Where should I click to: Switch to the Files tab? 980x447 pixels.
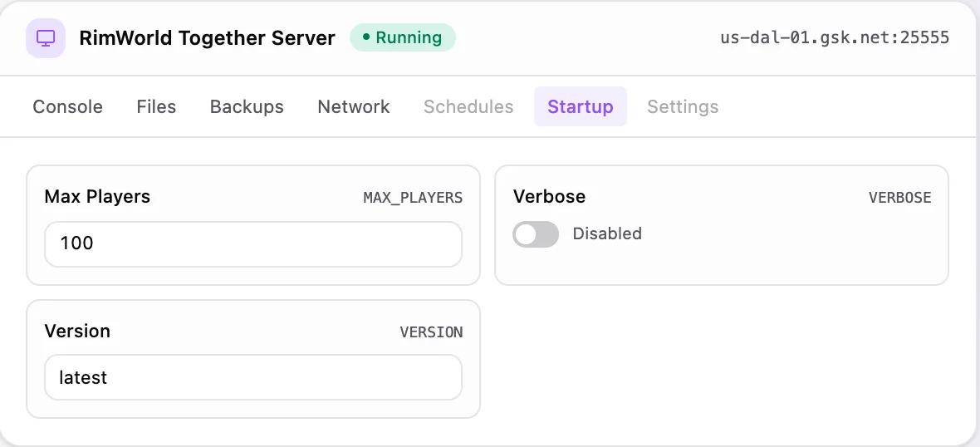coord(156,107)
